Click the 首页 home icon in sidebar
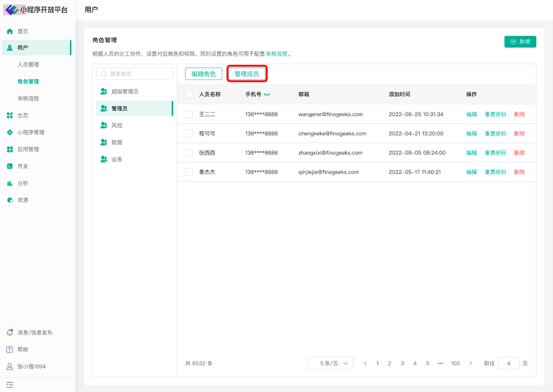 [x=10, y=31]
